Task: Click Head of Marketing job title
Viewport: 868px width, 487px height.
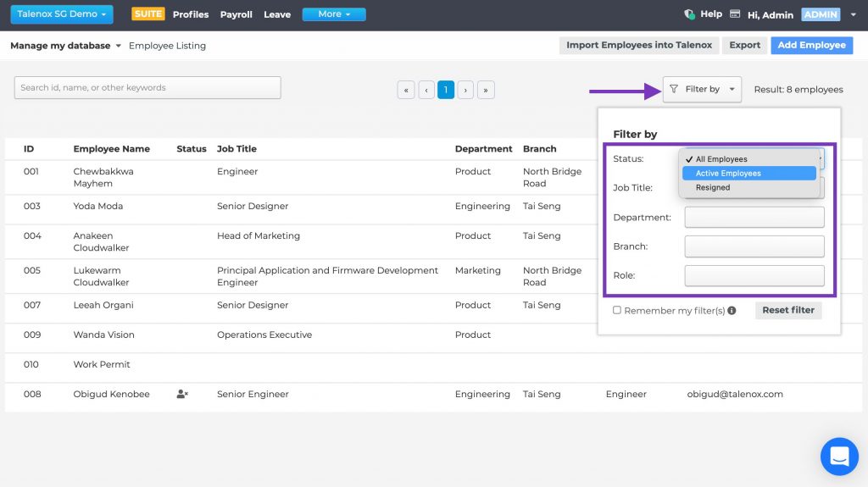Action: (258, 235)
